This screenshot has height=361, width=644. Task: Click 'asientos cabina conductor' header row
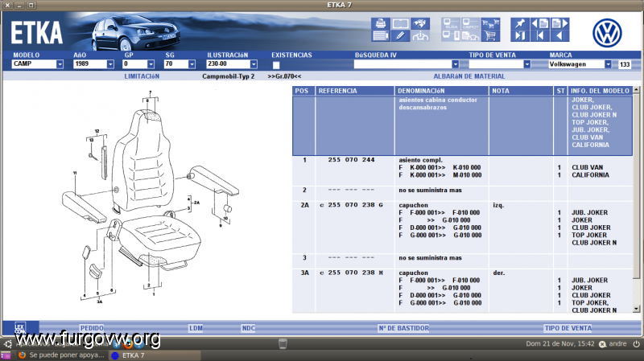click(x=462, y=126)
